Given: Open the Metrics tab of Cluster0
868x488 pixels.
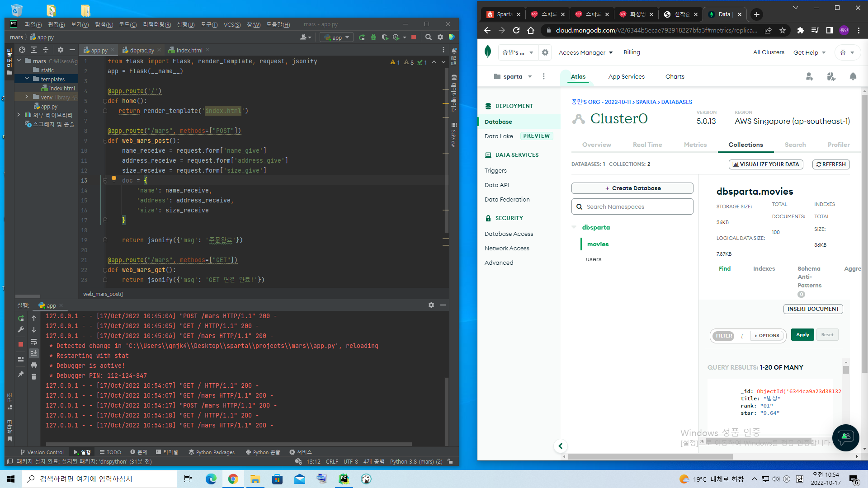Looking at the screenshot, I should click(x=695, y=145).
